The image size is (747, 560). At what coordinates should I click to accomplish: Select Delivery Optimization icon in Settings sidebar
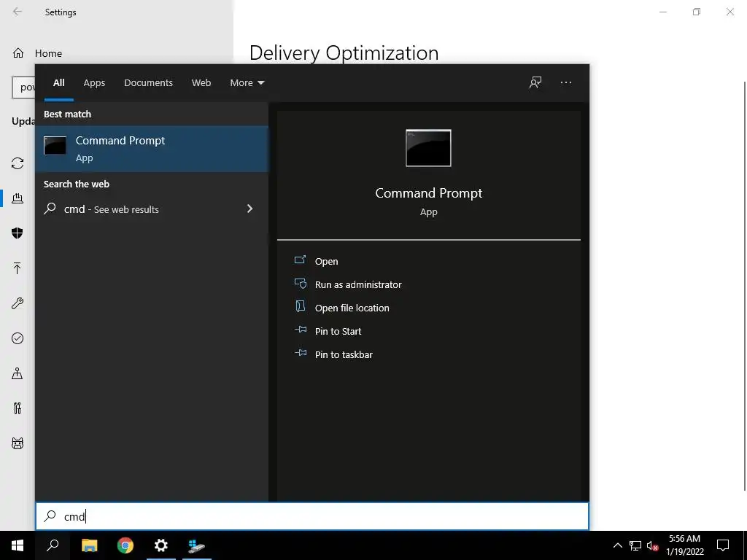[x=18, y=198]
